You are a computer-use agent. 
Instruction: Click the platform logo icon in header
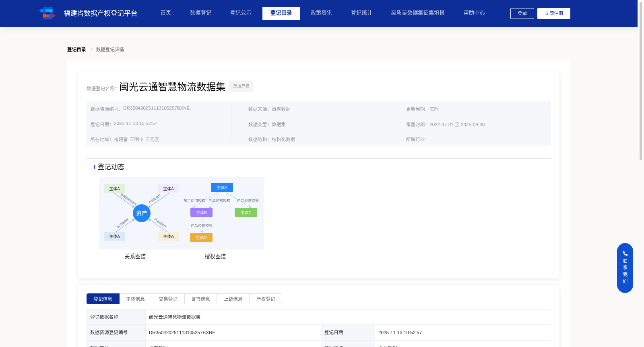click(47, 13)
